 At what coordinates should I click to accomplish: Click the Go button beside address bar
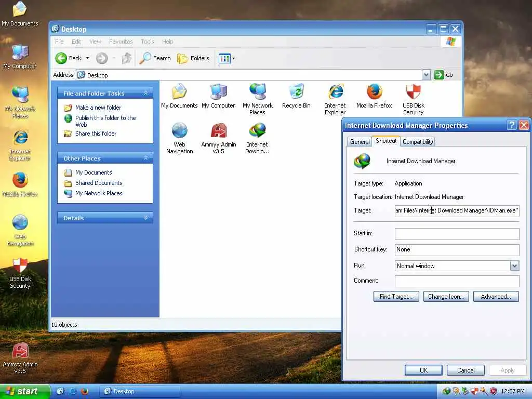pos(444,75)
